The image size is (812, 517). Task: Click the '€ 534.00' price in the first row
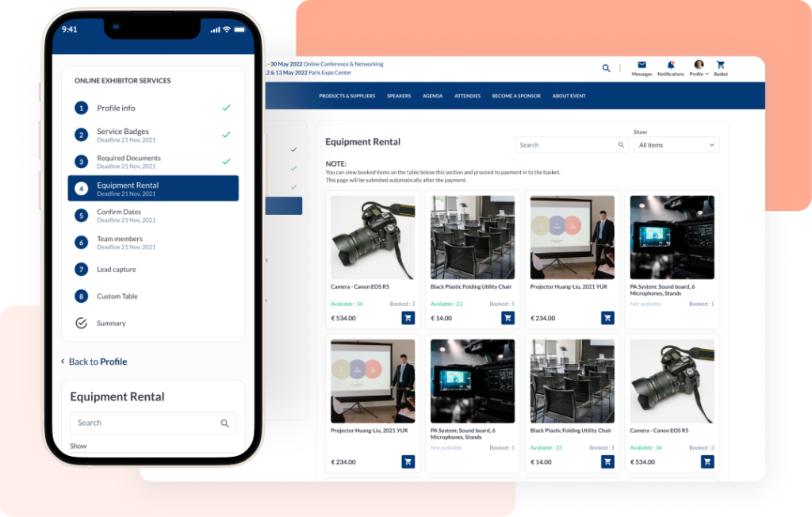pos(343,318)
